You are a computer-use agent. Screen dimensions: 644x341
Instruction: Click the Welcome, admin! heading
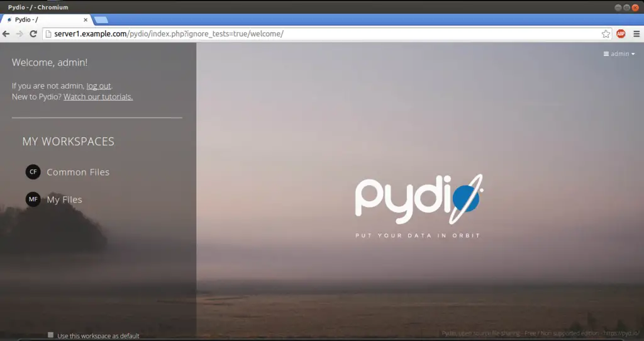coord(50,62)
